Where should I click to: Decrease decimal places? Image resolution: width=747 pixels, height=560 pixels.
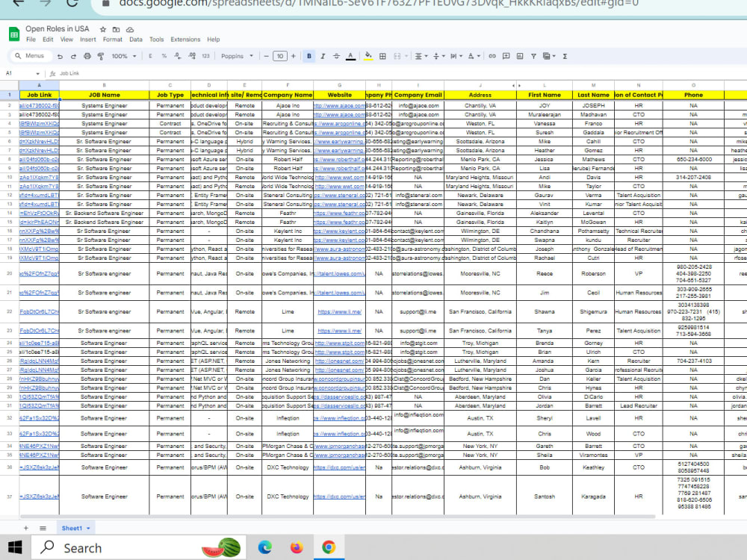click(178, 56)
